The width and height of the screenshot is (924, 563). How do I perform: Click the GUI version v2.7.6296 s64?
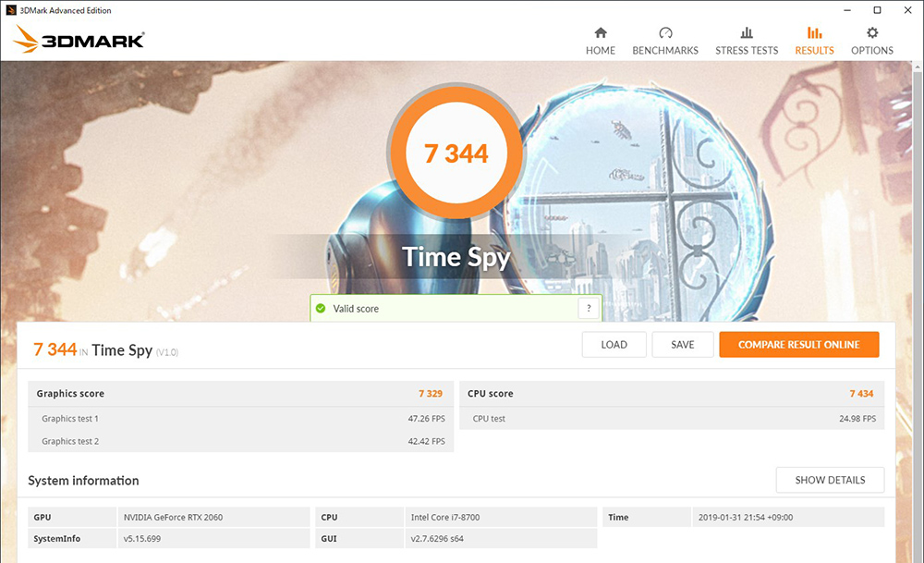437,538
